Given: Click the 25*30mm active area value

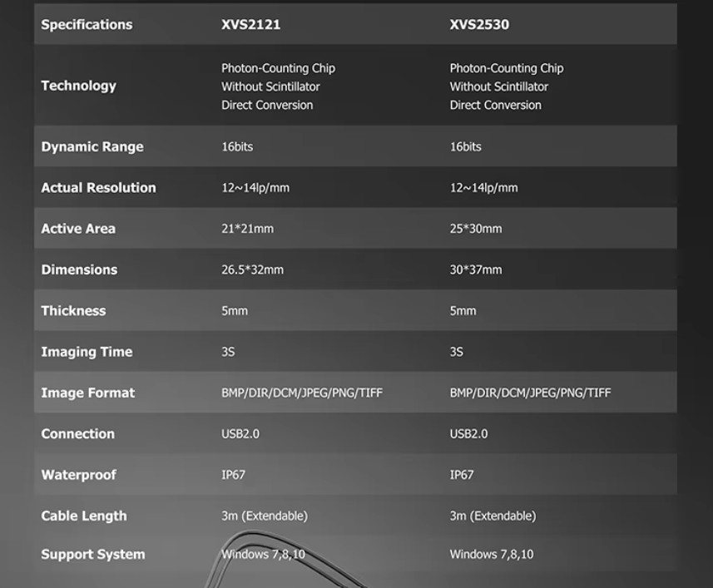Looking at the screenshot, I should pyautogui.click(x=476, y=229).
